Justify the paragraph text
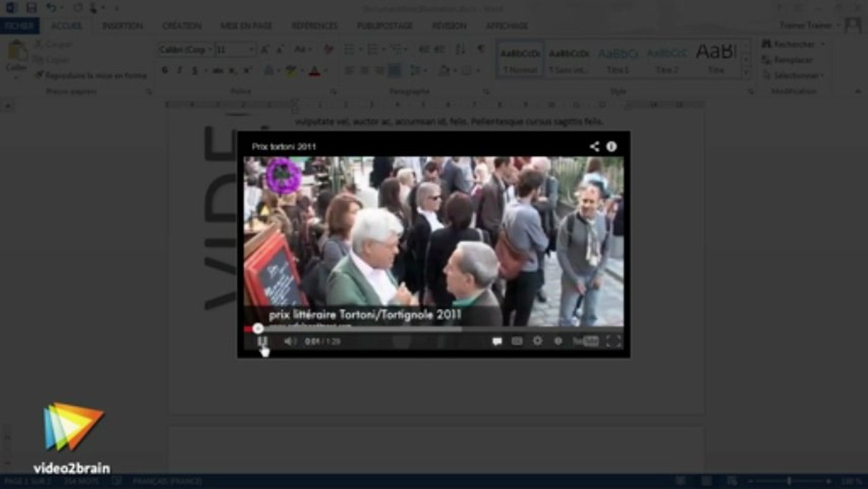The height and width of the screenshot is (489, 868). [394, 71]
